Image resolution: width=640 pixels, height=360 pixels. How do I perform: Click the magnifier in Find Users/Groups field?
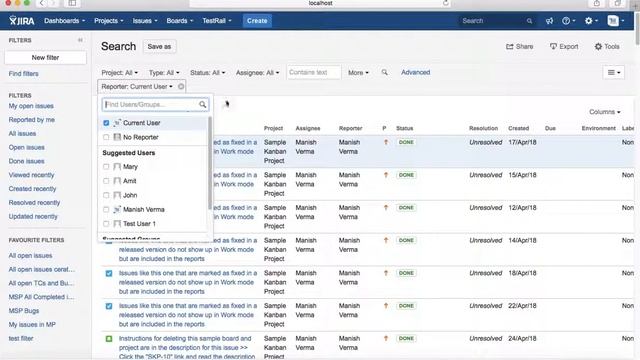point(202,104)
